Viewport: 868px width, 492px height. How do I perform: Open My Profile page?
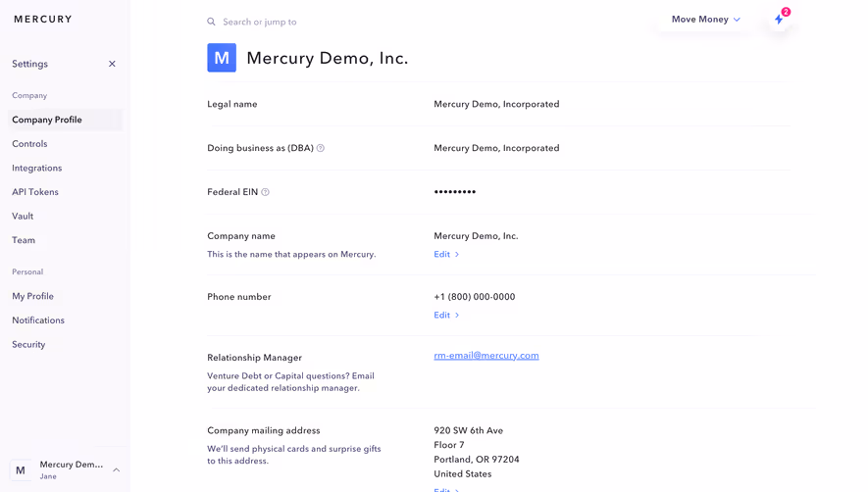point(32,296)
